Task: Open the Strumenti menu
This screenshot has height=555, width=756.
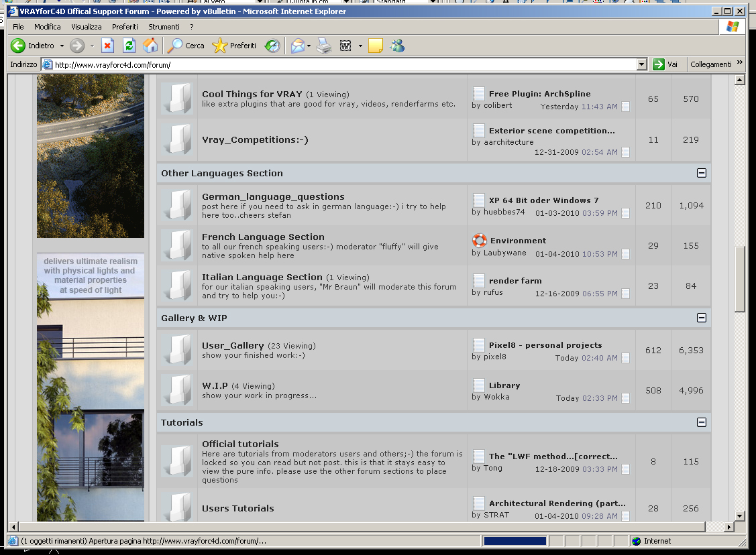Action: click(x=164, y=27)
